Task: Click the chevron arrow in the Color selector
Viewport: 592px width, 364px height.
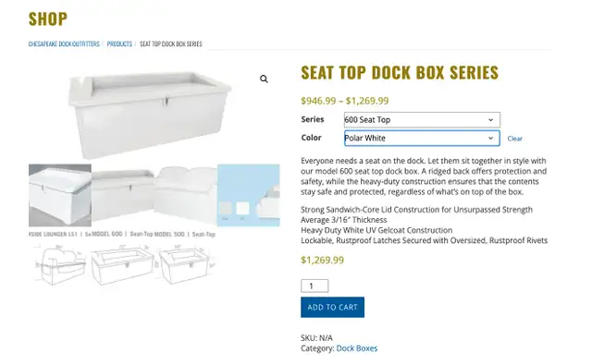Action: [x=490, y=138]
